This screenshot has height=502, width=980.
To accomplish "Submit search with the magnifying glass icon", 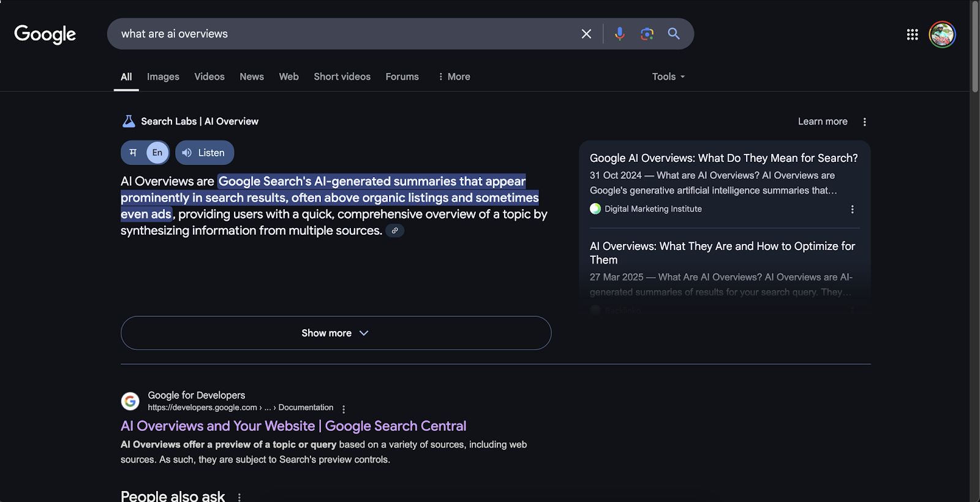I will pyautogui.click(x=674, y=34).
